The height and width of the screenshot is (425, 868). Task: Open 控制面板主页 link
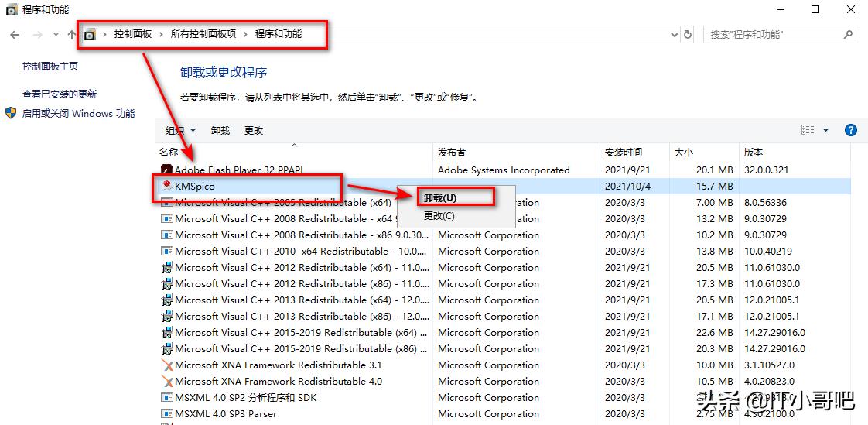(x=50, y=67)
